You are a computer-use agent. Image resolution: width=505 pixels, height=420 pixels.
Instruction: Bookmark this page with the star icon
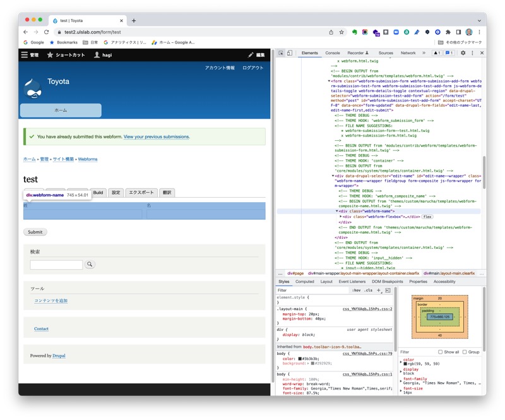pos(342,32)
